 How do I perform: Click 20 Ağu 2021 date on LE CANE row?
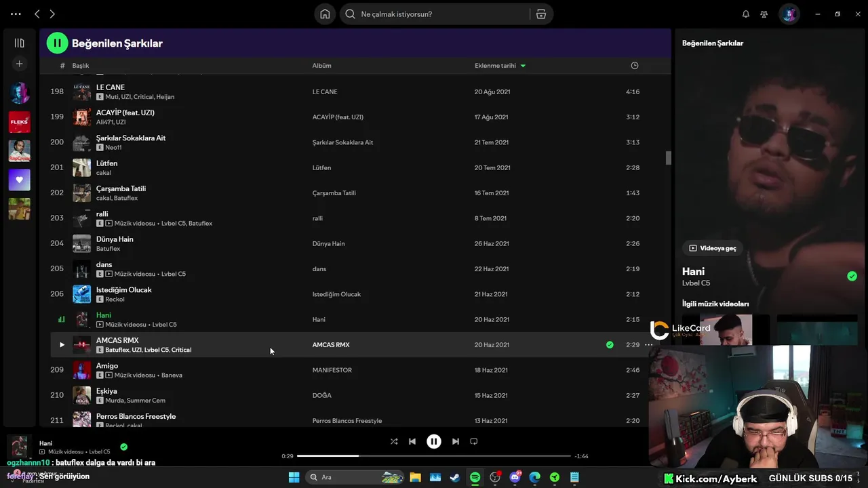pos(492,91)
